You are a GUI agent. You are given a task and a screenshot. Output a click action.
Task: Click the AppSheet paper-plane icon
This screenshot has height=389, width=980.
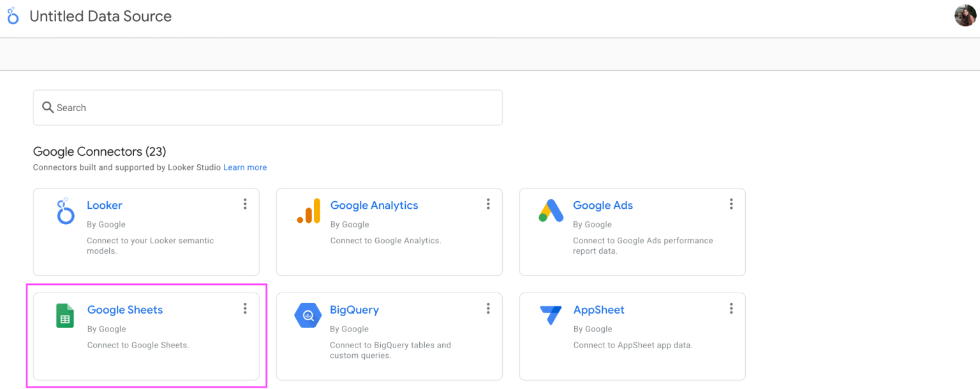[x=551, y=315]
